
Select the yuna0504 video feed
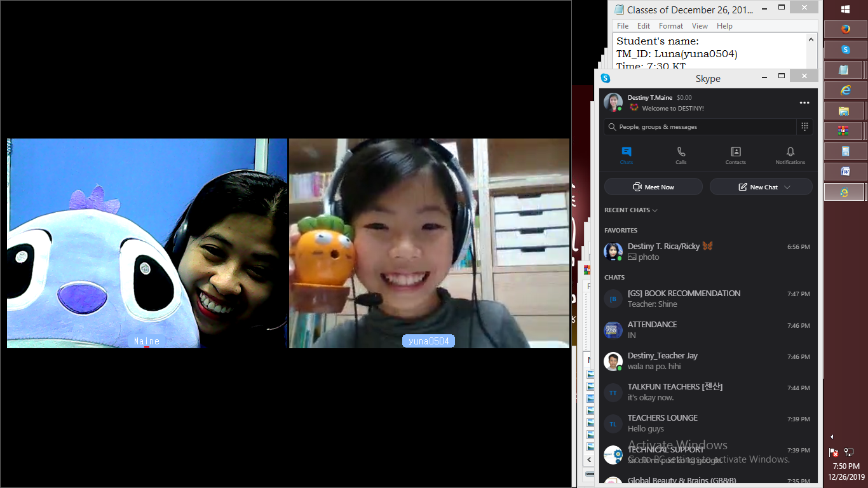coord(429,243)
